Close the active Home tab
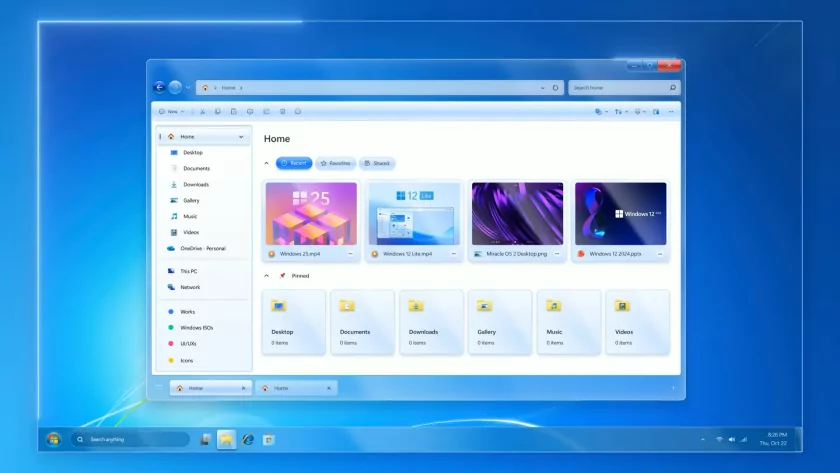 point(244,388)
